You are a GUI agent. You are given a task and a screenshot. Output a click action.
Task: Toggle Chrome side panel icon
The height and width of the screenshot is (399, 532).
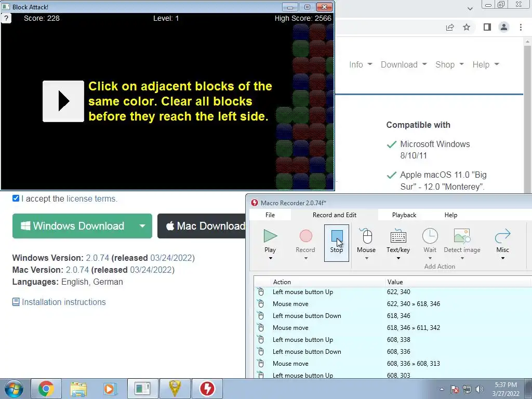point(487,27)
